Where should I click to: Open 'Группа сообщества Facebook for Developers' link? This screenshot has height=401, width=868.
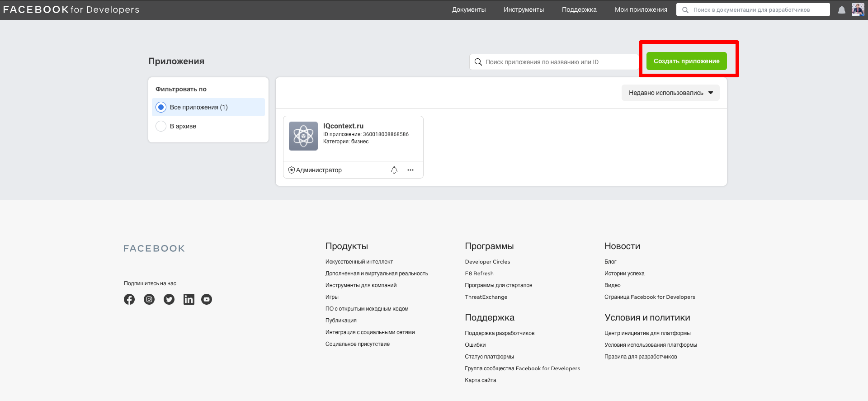click(x=522, y=368)
